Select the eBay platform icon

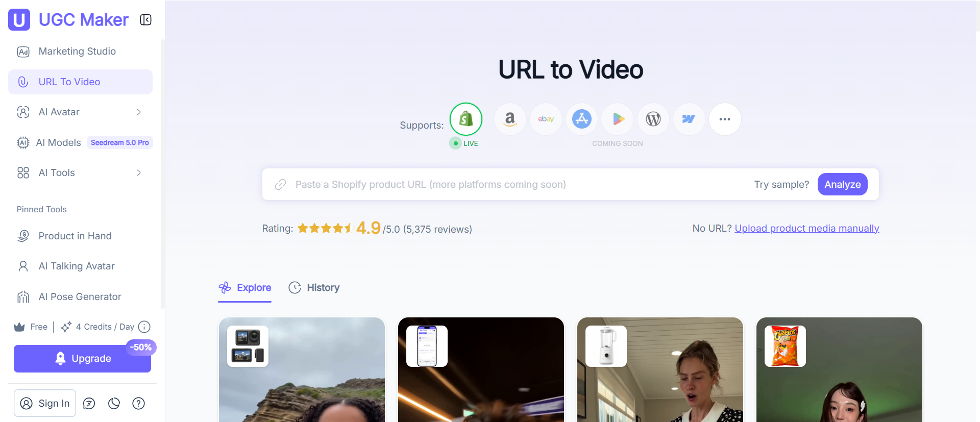(546, 119)
